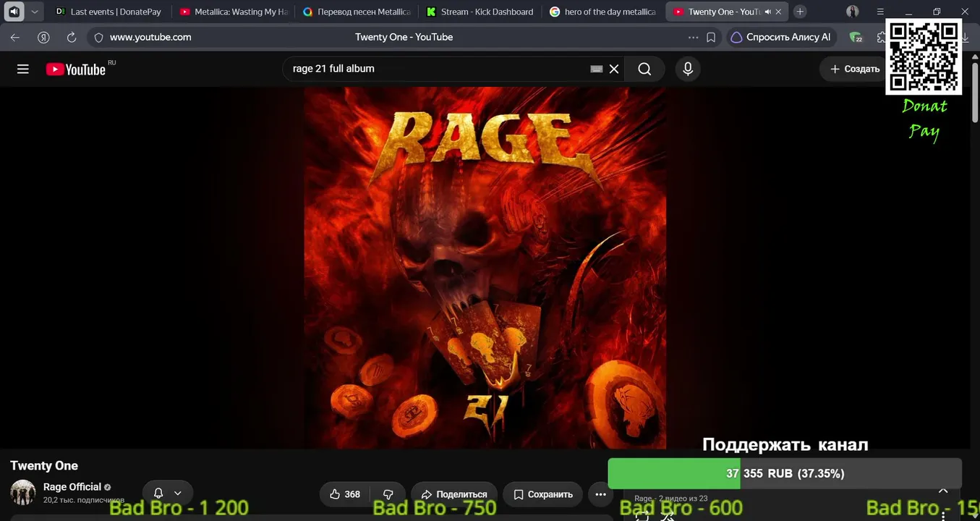Click the YouTube search box
980x521 pixels.
438,69
